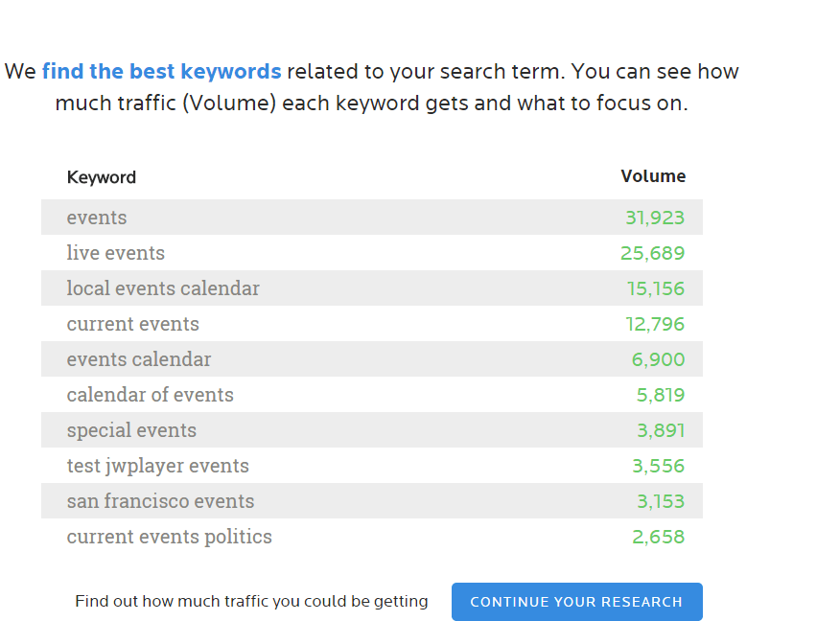This screenshot has width=840, height=621.
Task: Click the keyword 'san francisco events'
Action: [161, 501]
